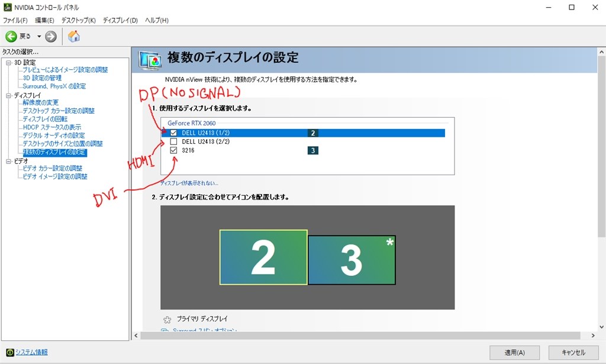The image size is (606, 364).
Task: Open the Back history dropdown arrow
Action: tap(39, 36)
